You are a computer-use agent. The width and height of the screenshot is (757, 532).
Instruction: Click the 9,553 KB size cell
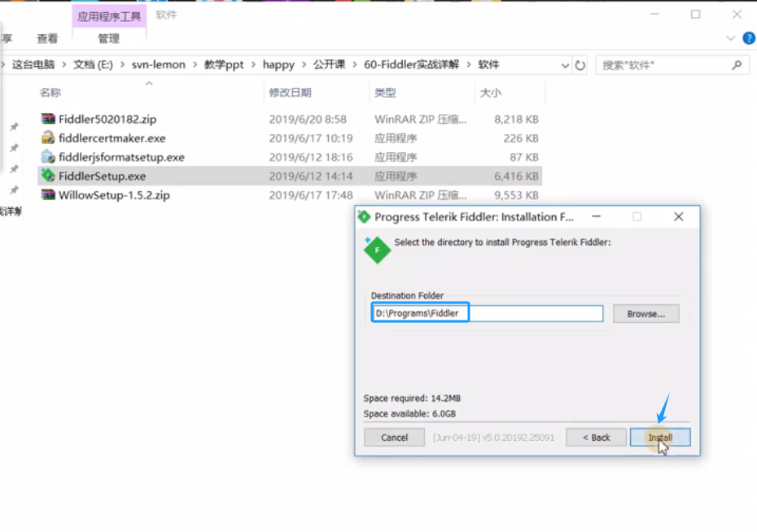pyautogui.click(x=516, y=195)
